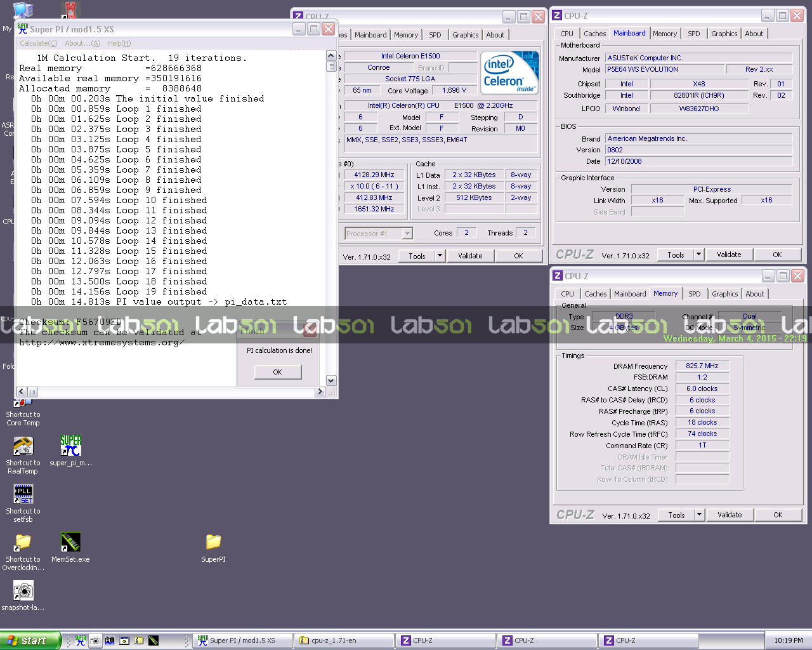Click OK in the PI calculation is done dialog

coord(278,372)
